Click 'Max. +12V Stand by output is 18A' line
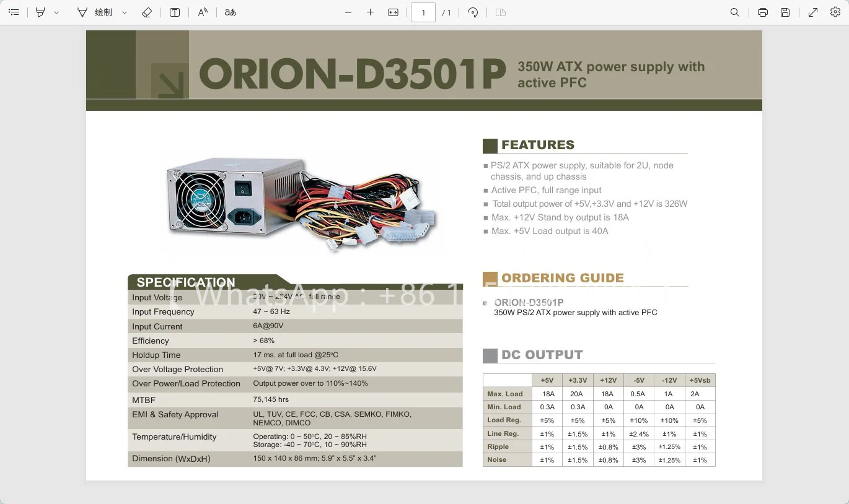The image size is (849, 504). click(560, 217)
